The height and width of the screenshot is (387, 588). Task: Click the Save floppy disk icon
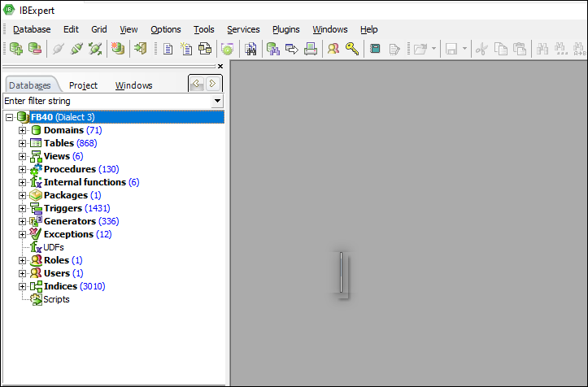click(451, 49)
